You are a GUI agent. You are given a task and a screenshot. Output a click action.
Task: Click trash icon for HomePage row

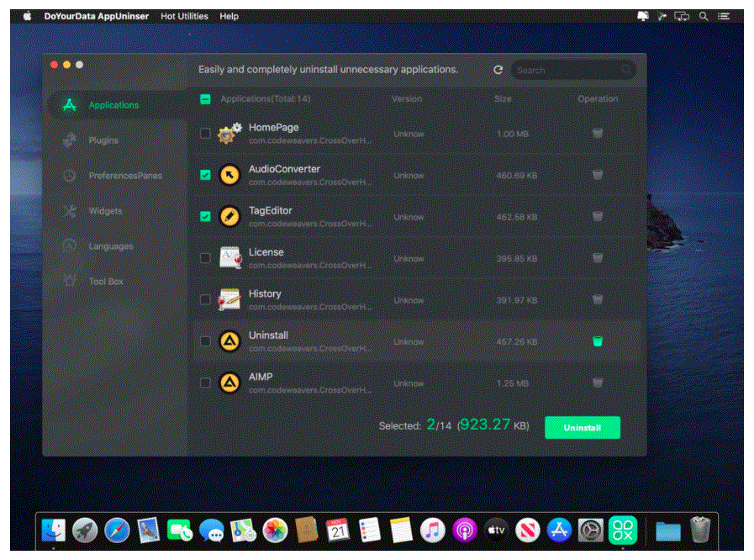[x=598, y=133]
